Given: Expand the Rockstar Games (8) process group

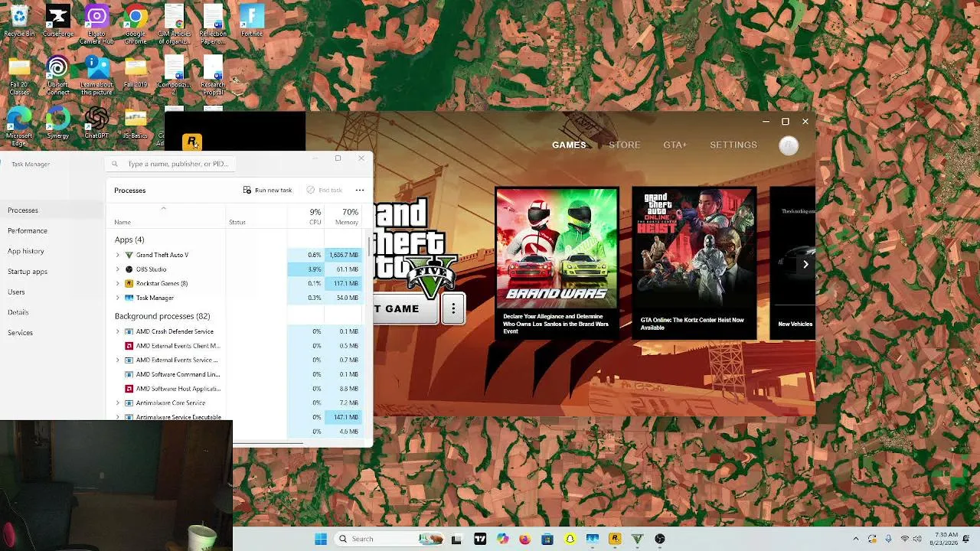Looking at the screenshot, I should 118,283.
